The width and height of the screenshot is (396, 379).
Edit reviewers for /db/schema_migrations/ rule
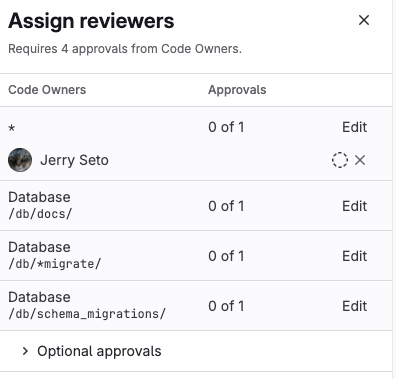[354, 306]
